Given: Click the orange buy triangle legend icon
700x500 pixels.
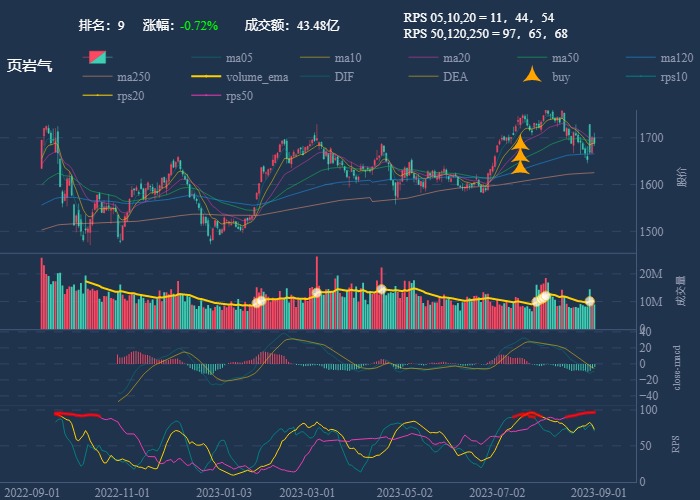Looking at the screenshot, I should (534, 76).
